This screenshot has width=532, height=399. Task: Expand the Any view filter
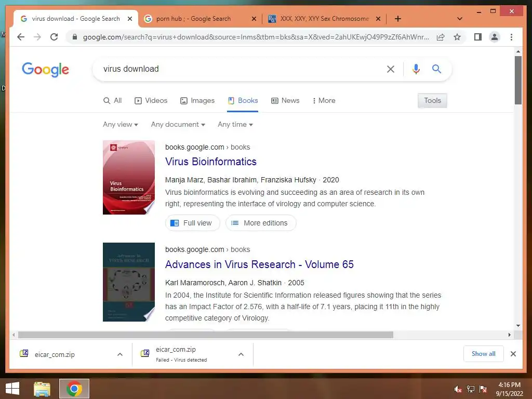tap(121, 125)
